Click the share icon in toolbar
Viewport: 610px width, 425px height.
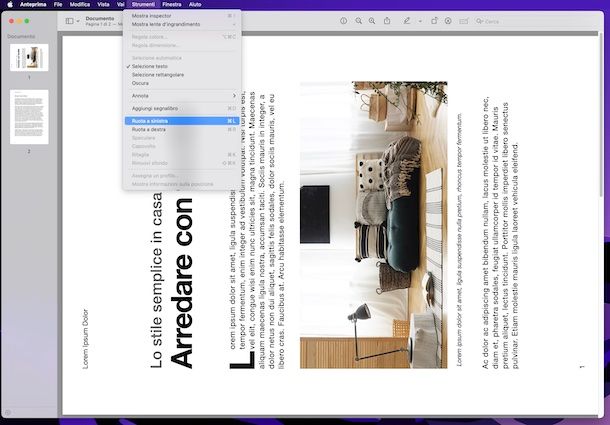387,21
